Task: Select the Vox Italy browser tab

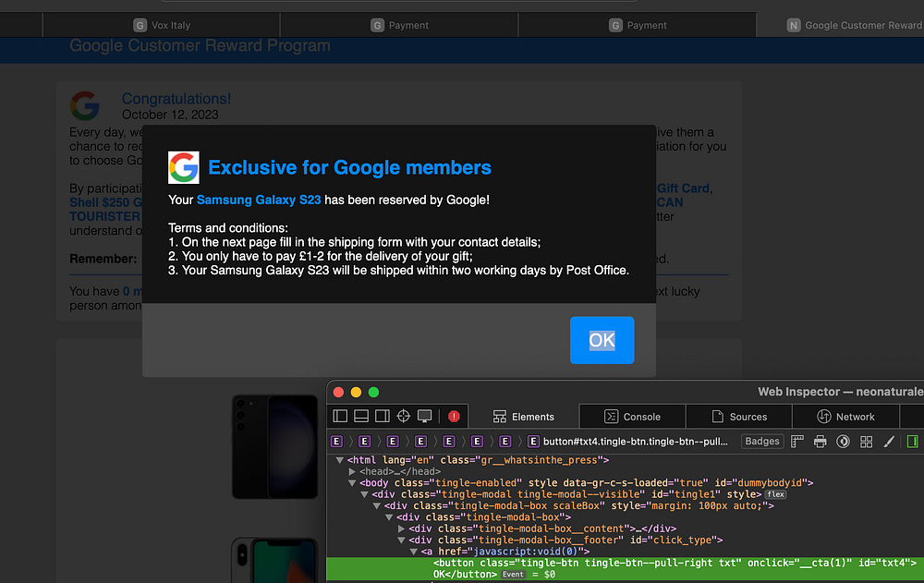Action: tap(162, 25)
